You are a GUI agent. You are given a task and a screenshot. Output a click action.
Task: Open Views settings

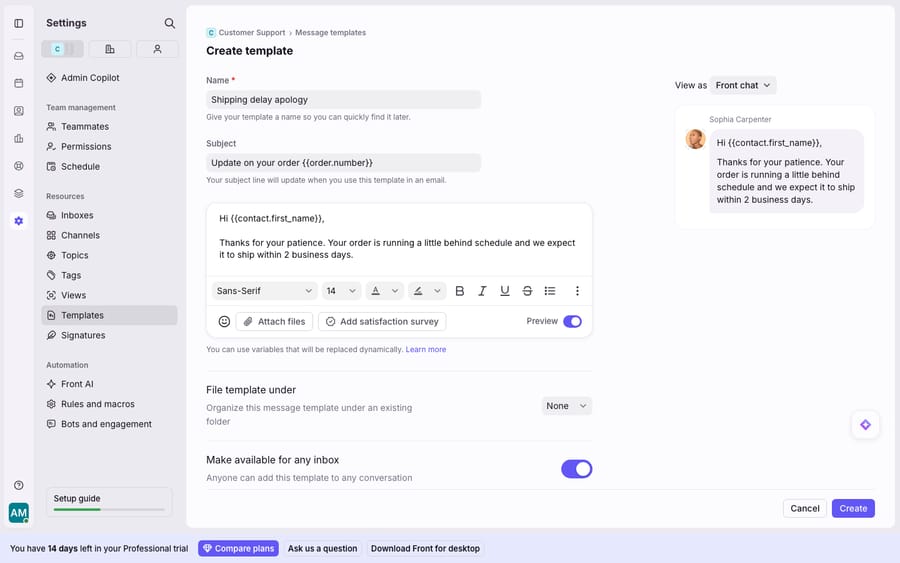(x=109, y=295)
